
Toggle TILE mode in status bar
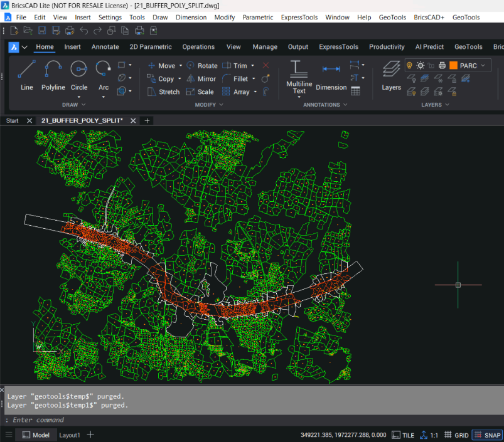point(403,435)
